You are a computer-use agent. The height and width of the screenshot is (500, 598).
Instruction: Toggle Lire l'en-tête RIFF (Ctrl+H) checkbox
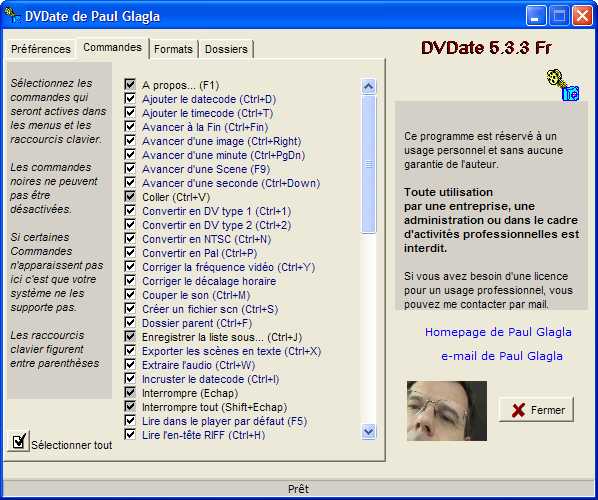point(130,434)
